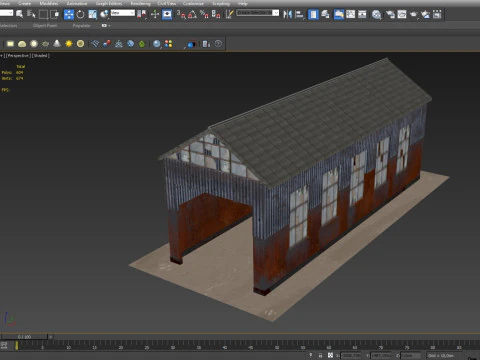Open the Animation menu
This screenshot has width=480, height=360.
pos(77,3)
